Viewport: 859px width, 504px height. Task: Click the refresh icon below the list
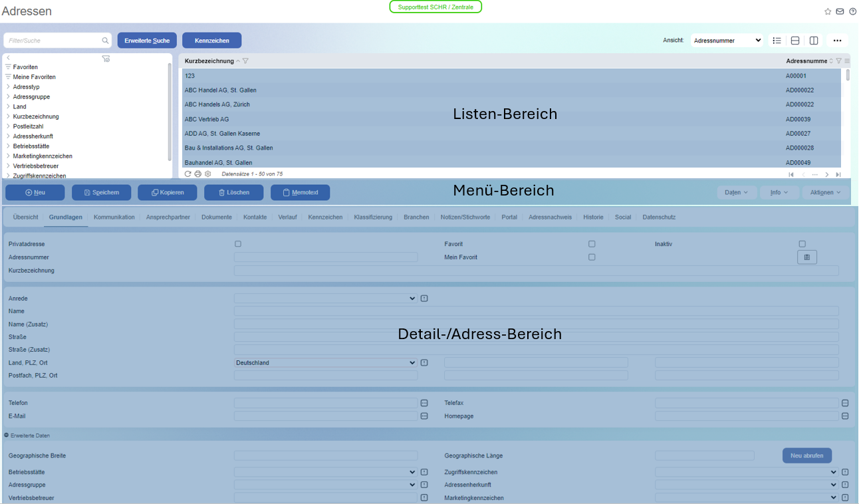188,174
